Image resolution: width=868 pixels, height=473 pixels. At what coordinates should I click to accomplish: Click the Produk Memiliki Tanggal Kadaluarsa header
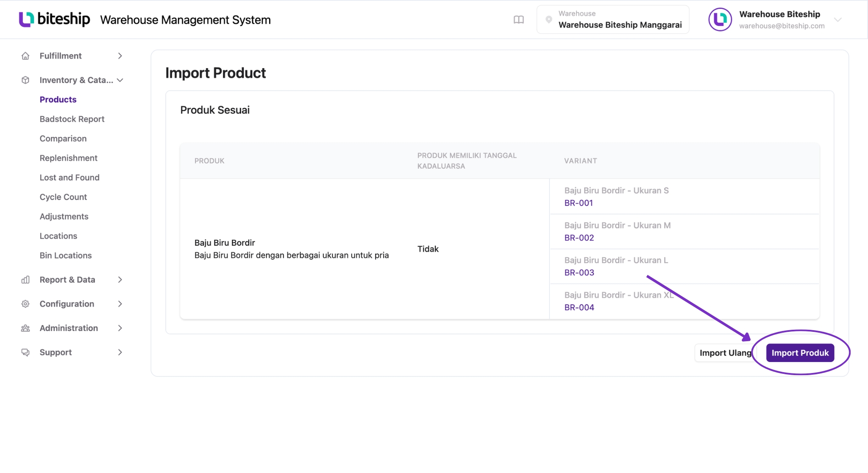[x=467, y=161]
